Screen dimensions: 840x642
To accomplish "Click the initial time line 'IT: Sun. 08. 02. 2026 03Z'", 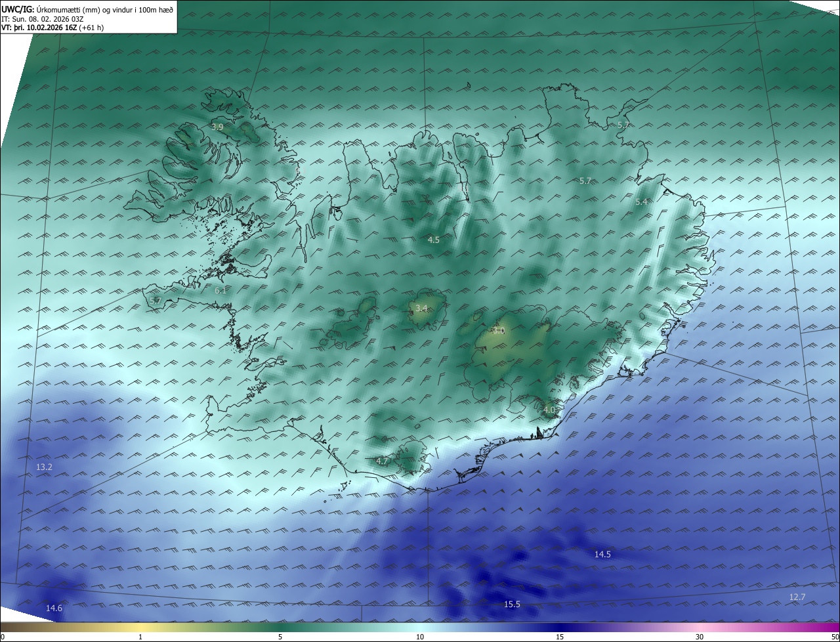I will [x=43, y=19].
